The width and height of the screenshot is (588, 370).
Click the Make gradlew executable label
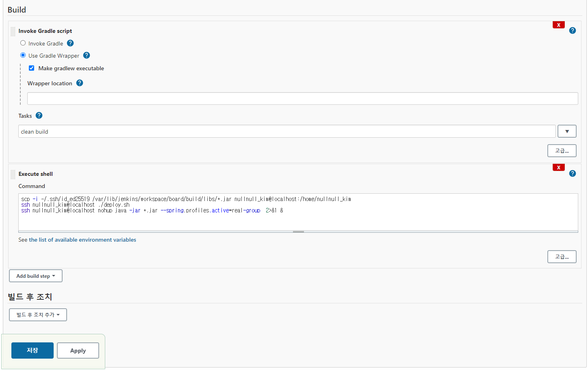[x=71, y=68]
